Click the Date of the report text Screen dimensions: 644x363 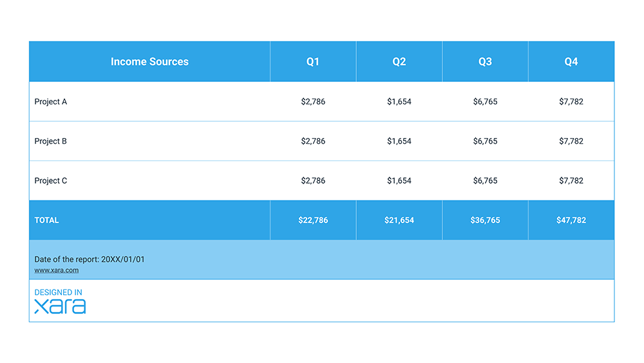90,259
